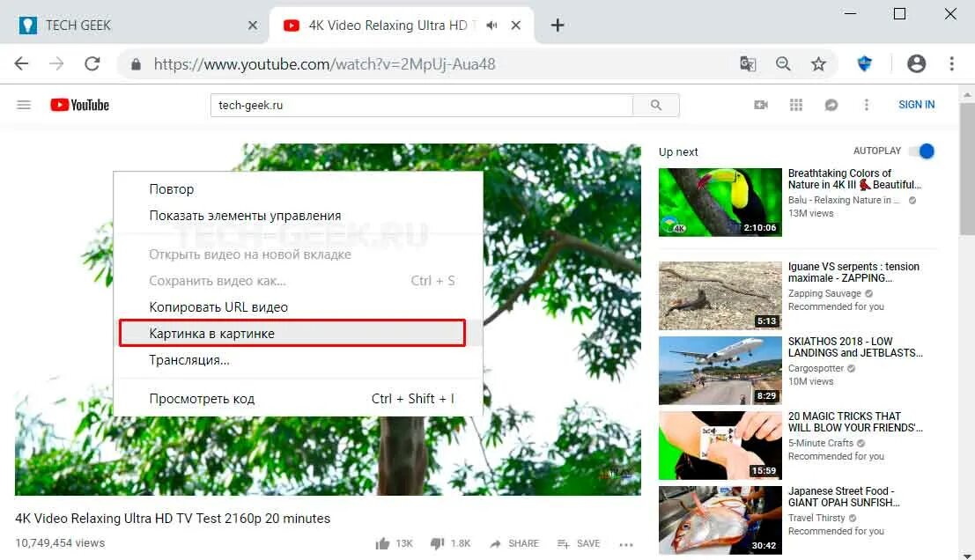Click the 10,749,454 views text
The width and height of the screenshot is (975, 560).
pos(60,542)
